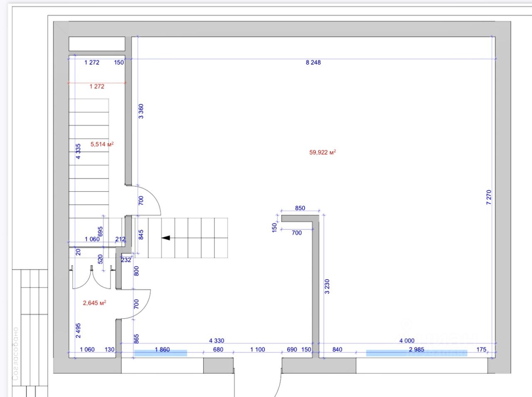Select the blue window marked 2 985

(x=416, y=353)
